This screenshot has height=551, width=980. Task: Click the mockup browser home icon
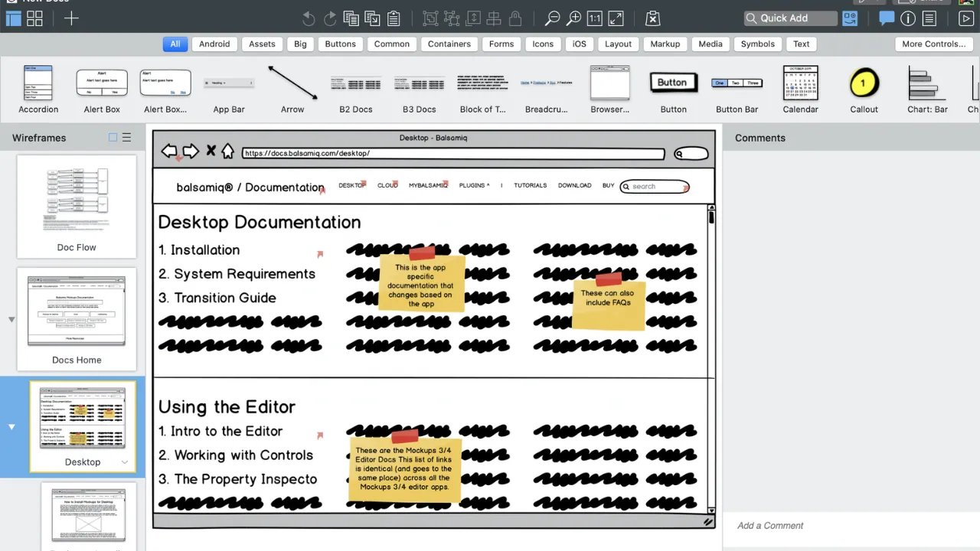pos(227,152)
